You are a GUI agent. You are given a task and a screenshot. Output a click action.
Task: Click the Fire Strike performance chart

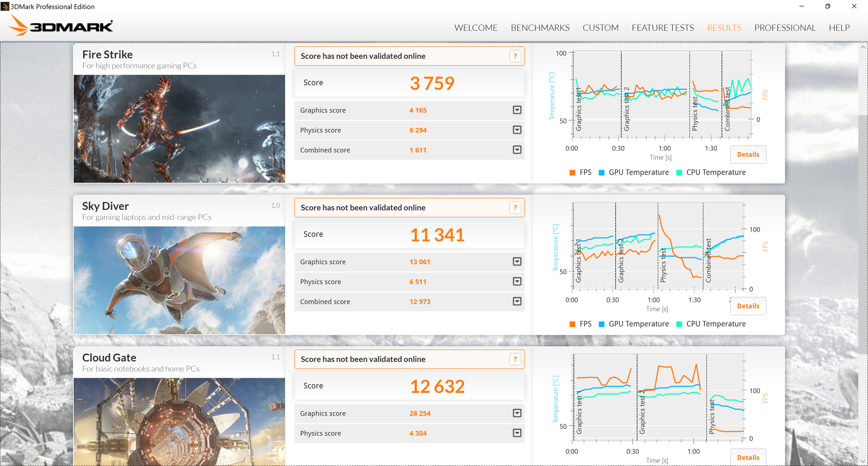pos(662,95)
